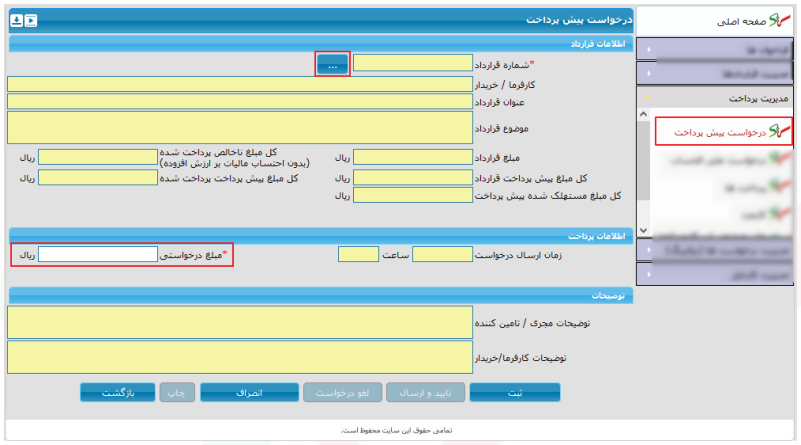Click the صفحه اصلی logo icon
This screenshot has width=801, height=445.
click(780, 20)
